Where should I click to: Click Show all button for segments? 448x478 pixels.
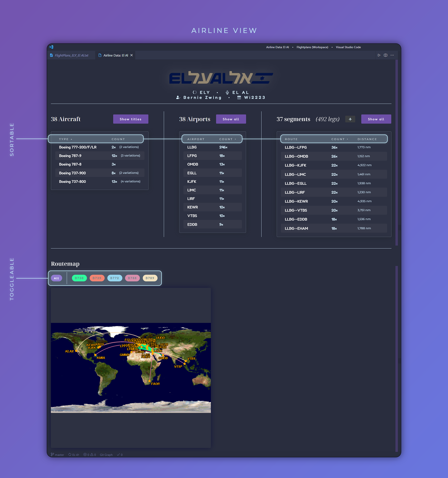coord(376,119)
